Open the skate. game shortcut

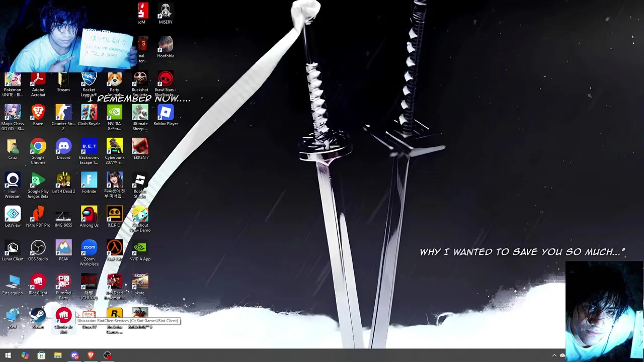click(140, 284)
